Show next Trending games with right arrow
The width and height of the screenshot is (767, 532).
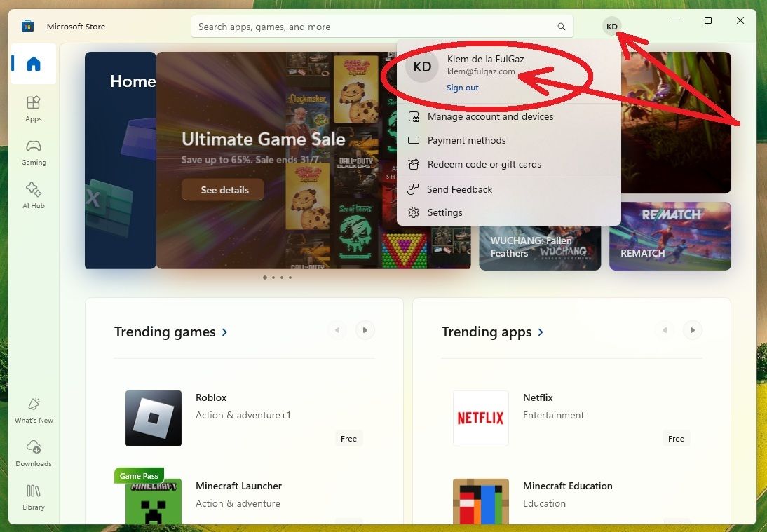point(365,330)
